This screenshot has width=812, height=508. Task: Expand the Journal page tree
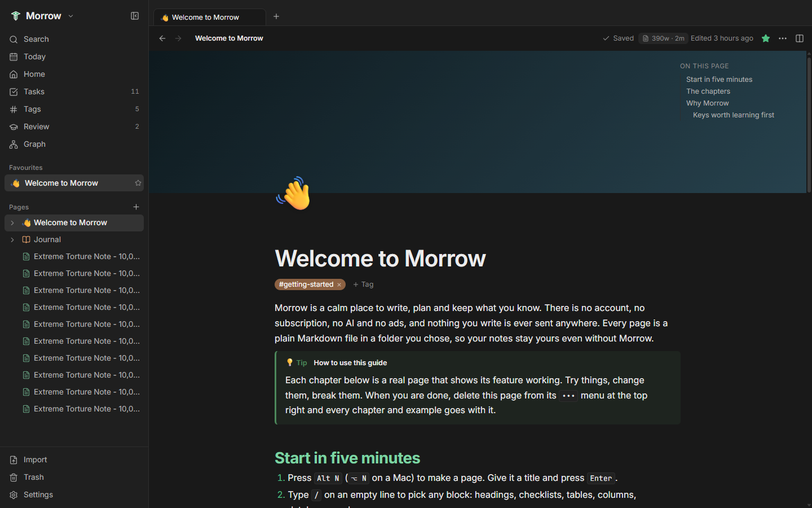point(12,240)
